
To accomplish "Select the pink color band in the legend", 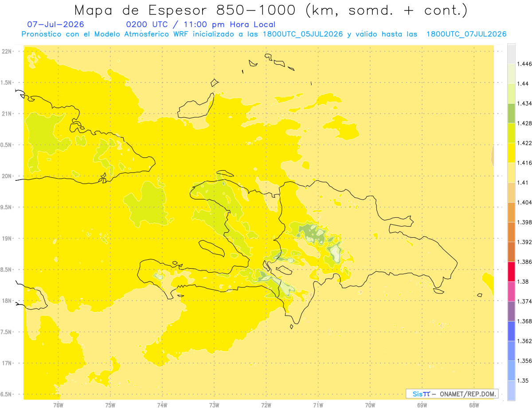I will click(x=511, y=291).
